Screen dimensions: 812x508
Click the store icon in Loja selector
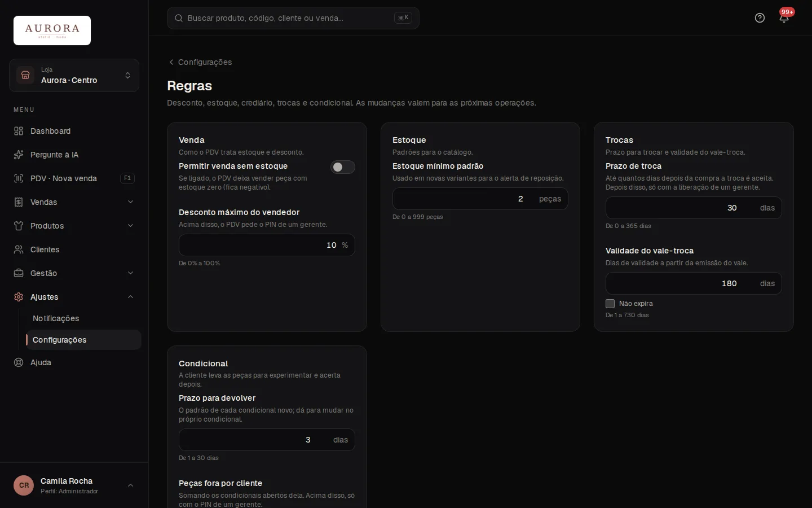click(x=25, y=75)
